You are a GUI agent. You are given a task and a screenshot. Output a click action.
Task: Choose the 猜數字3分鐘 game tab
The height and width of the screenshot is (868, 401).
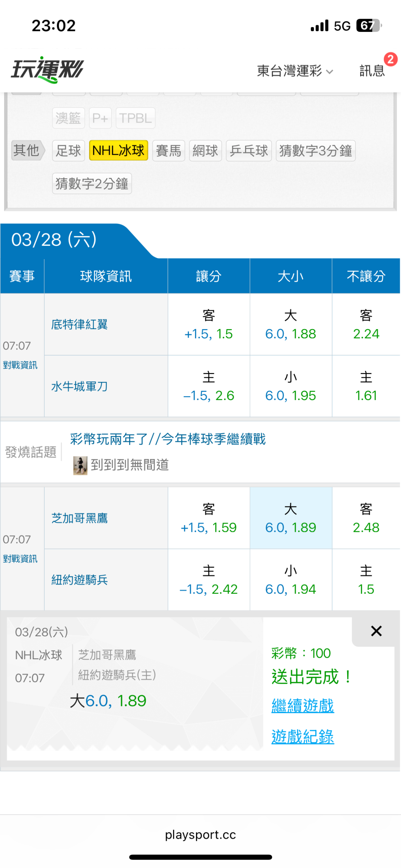tap(315, 150)
